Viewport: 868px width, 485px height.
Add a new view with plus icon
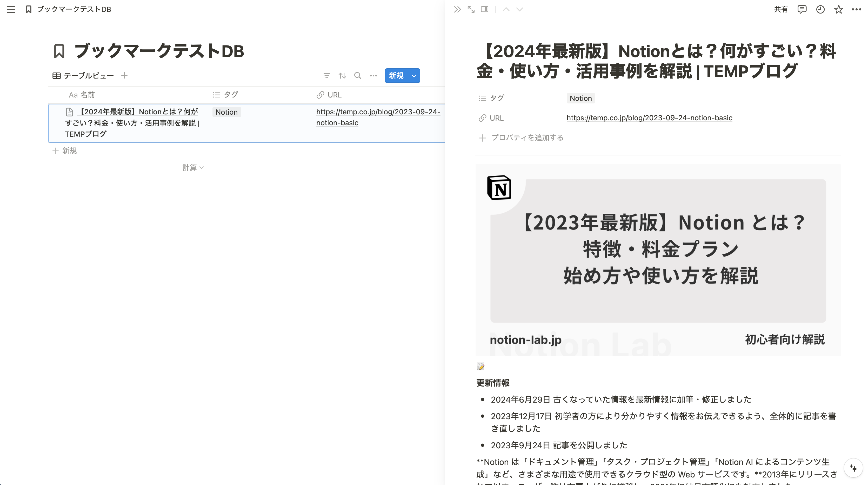pos(124,76)
